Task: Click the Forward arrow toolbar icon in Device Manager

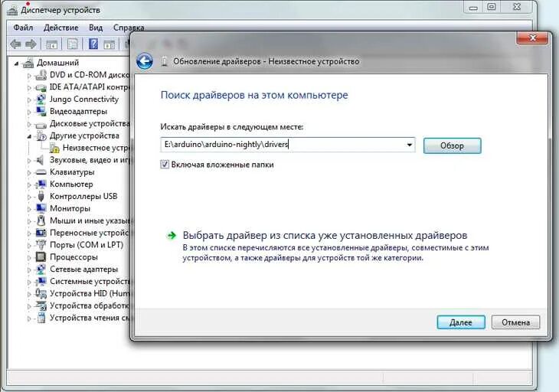Action: (x=31, y=44)
